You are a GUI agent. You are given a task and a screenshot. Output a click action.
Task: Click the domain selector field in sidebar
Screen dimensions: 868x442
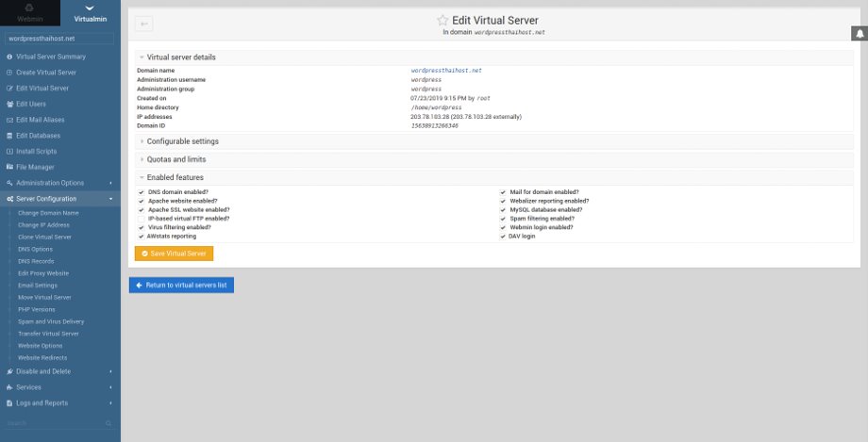(59, 39)
